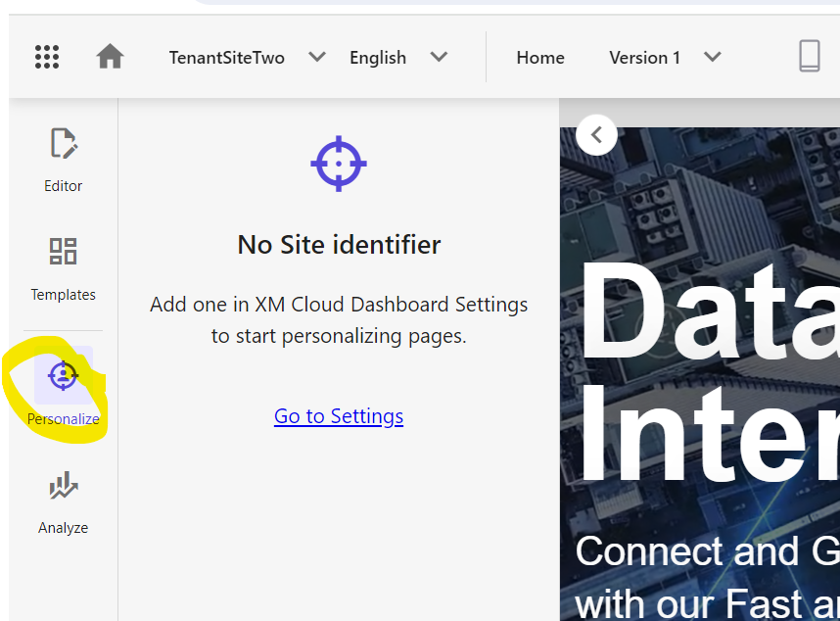Image resolution: width=840 pixels, height=621 pixels.
Task: Click the large purple crosshair icon
Action: pos(339,164)
